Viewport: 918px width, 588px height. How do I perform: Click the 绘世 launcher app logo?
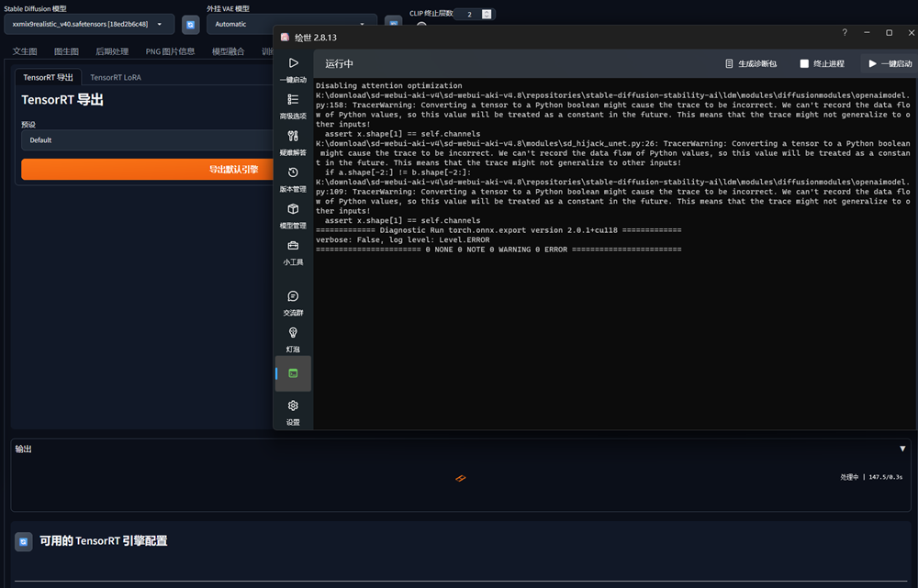(285, 38)
